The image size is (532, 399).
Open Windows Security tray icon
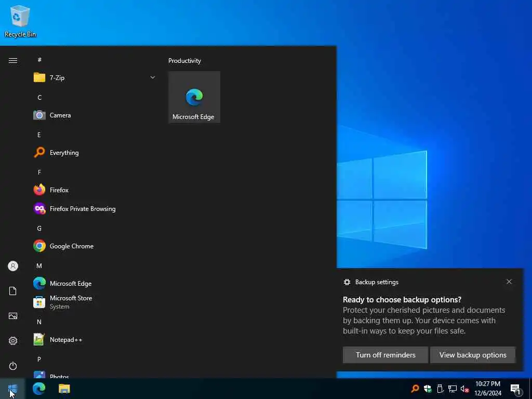click(428, 389)
